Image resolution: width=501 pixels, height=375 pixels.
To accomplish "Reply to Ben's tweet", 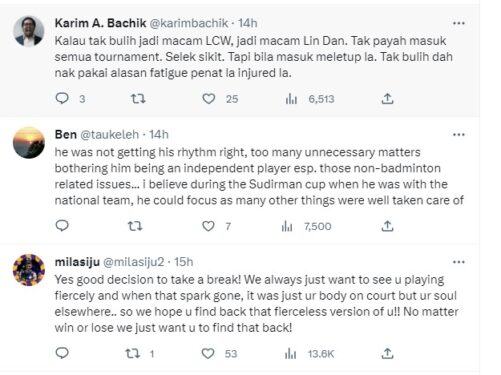I will [x=62, y=226].
